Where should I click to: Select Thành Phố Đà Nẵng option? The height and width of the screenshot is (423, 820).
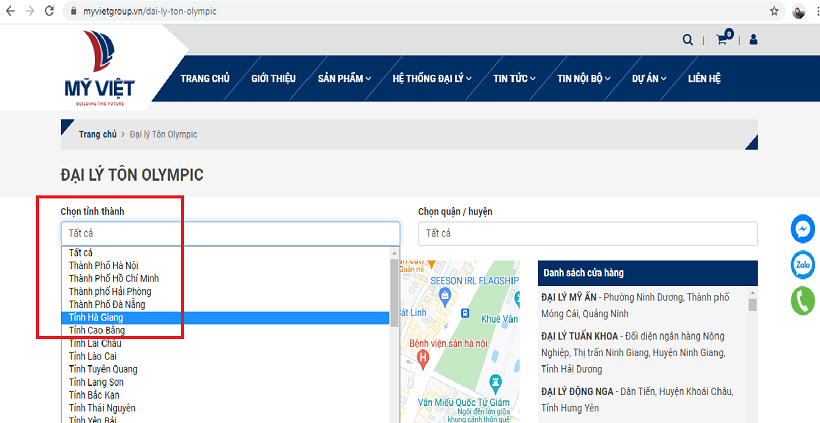point(226,304)
